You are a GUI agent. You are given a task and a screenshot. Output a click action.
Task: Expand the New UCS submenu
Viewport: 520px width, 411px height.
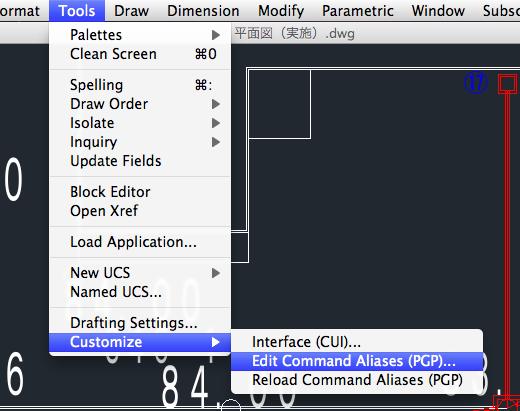click(x=140, y=273)
